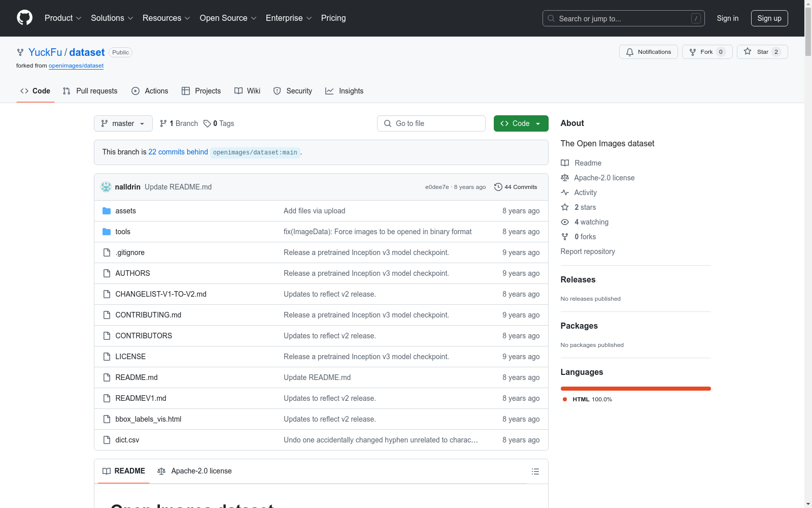The width and height of the screenshot is (812, 508).
Task: Select the Code repository tab
Action: click(36, 91)
